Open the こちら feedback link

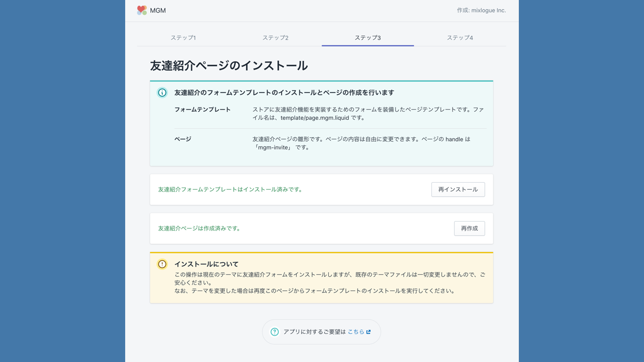click(x=356, y=332)
